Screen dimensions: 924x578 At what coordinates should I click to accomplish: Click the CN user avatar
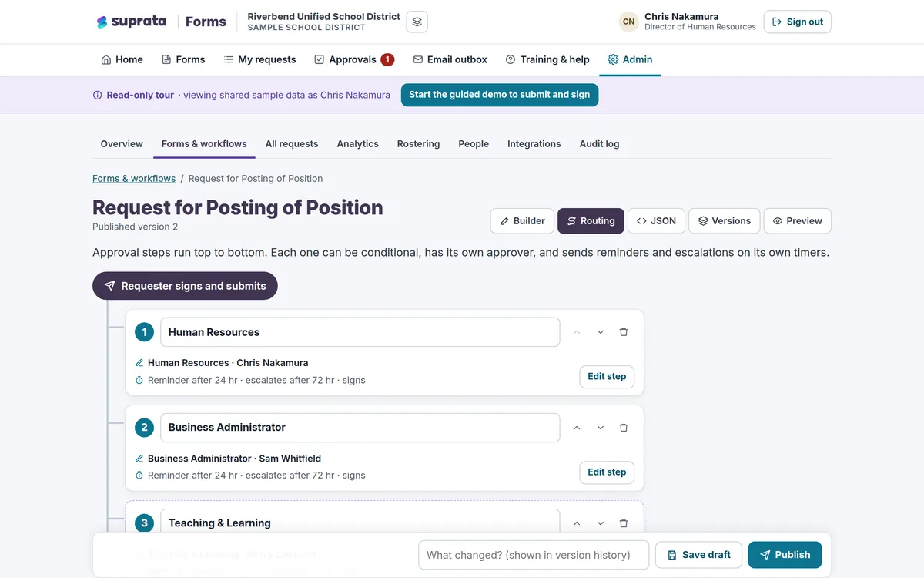(x=629, y=22)
